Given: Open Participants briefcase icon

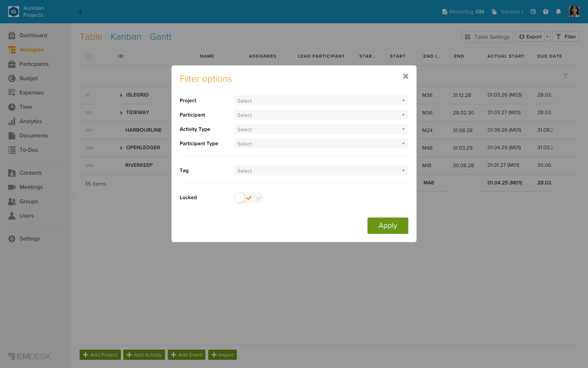Looking at the screenshot, I should tap(12, 64).
